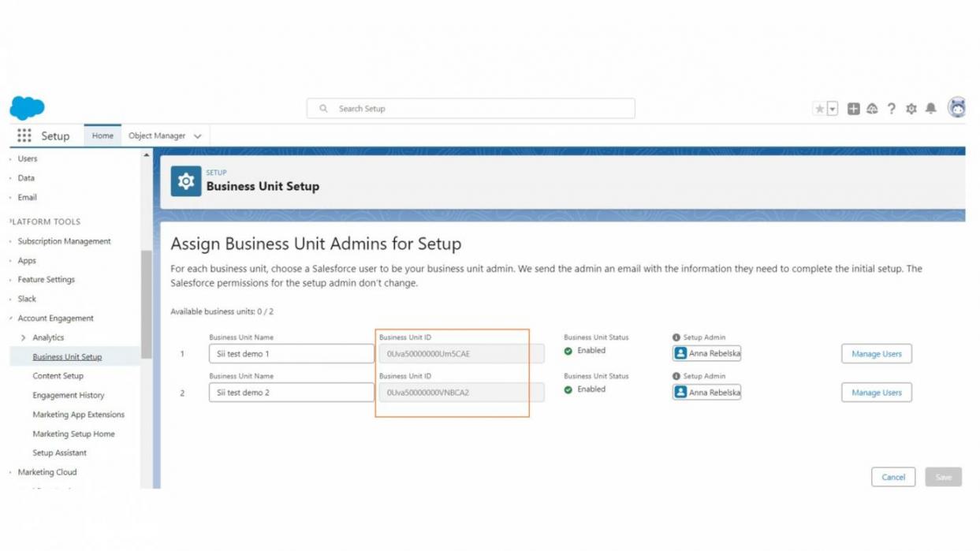Click the 'Assign Business Unit Admins for Setup' heading
Screen dimensions: 980x551
point(316,244)
